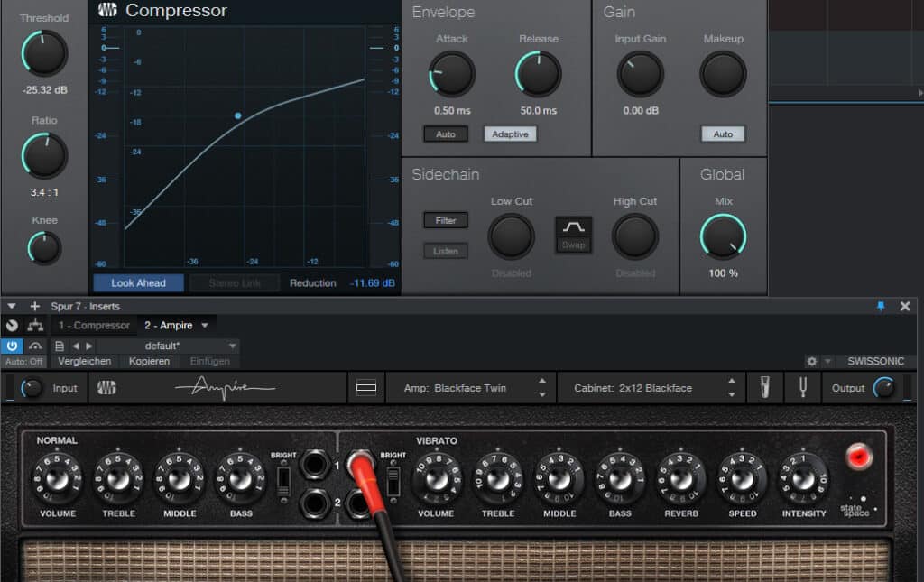924x582 pixels.
Task: Select Normal channel input jack 1
Action: 315,465
